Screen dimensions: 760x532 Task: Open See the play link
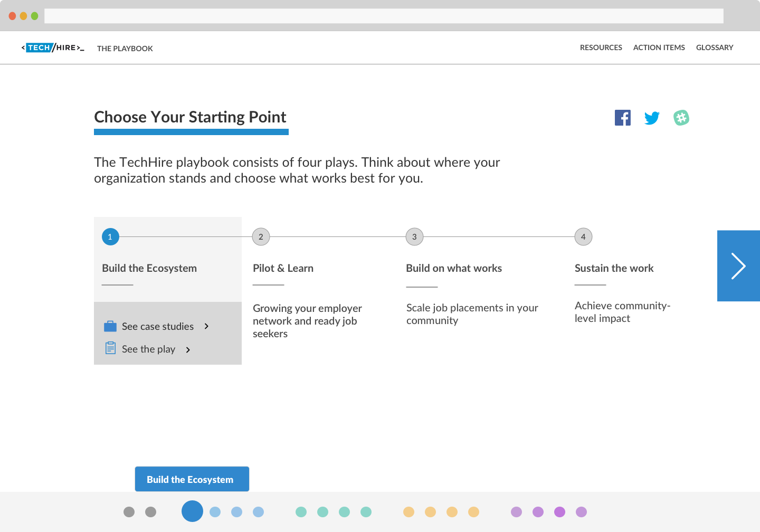point(148,349)
